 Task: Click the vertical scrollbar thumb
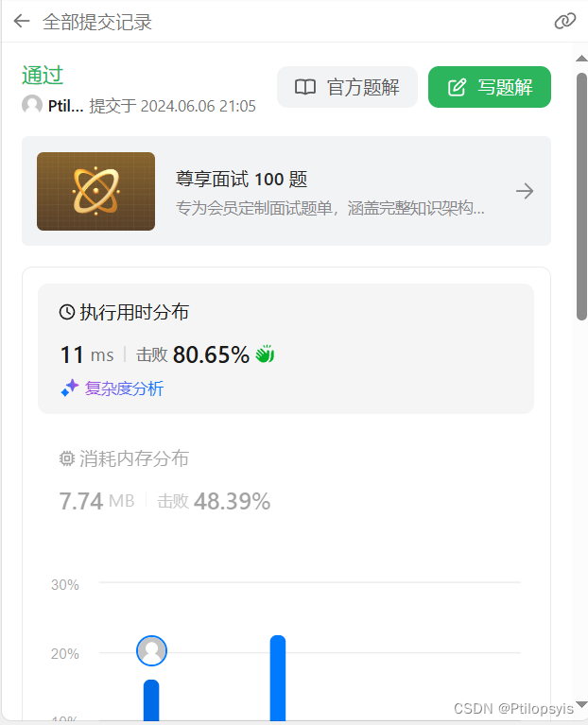tap(581, 197)
